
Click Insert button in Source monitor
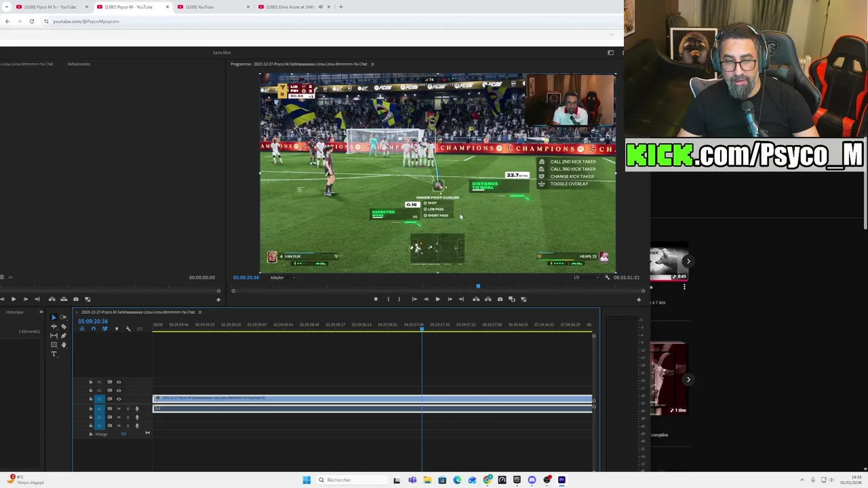(x=52, y=299)
